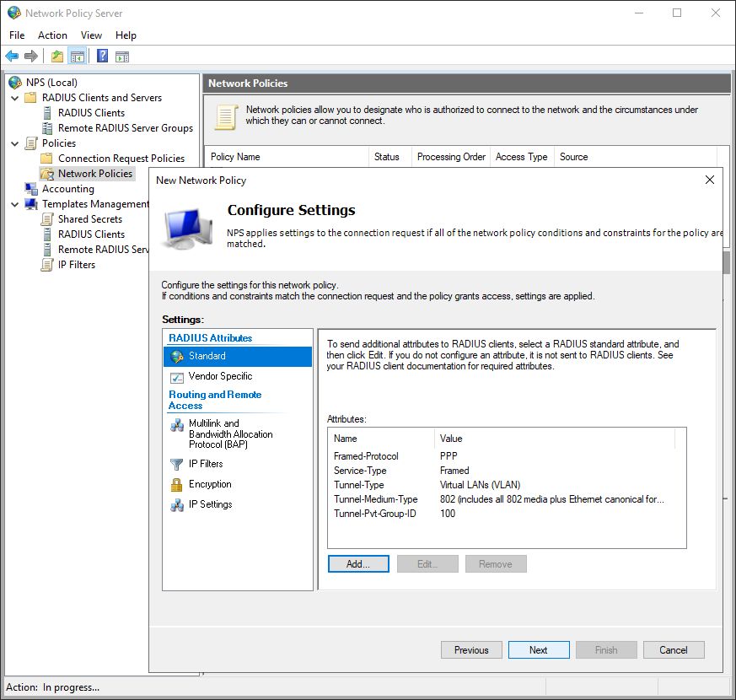This screenshot has height=700, width=736.
Task: Collapse the Policies tree node
Action: click(15, 143)
